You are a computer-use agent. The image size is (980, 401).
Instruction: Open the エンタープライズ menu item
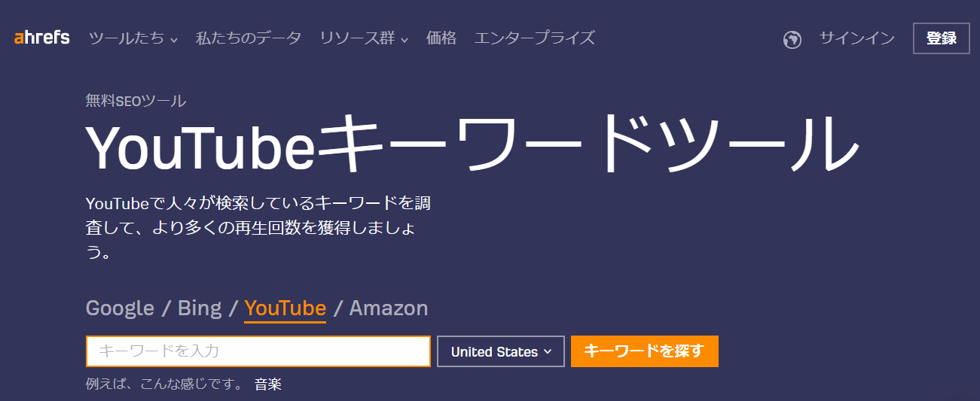pyautogui.click(x=535, y=38)
